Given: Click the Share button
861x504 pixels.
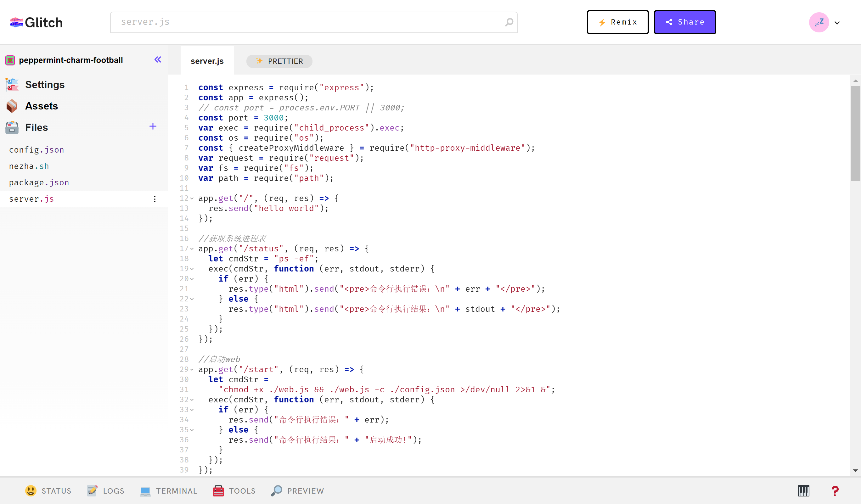Looking at the screenshot, I should point(684,22).
